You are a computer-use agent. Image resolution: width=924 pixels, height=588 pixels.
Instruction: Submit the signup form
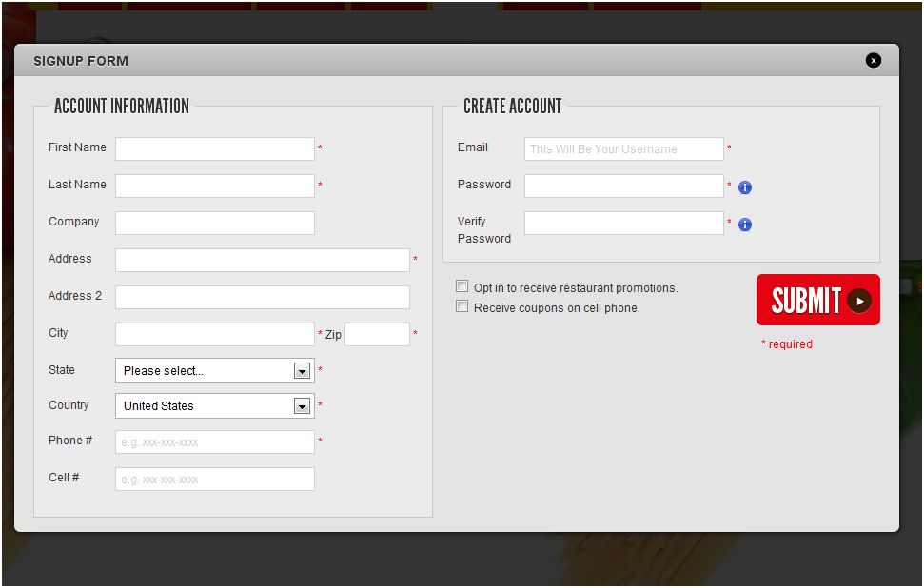pyautogui.click(x=818, y=300)
